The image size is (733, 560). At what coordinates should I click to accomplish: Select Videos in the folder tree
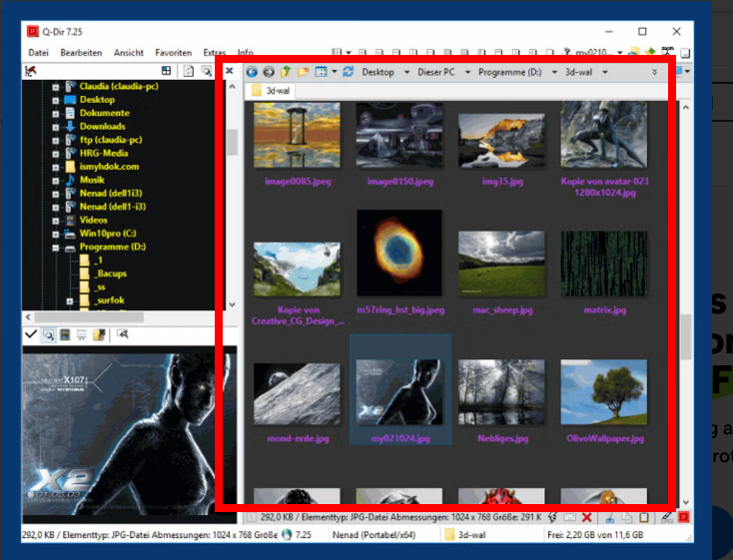(94, 220)
